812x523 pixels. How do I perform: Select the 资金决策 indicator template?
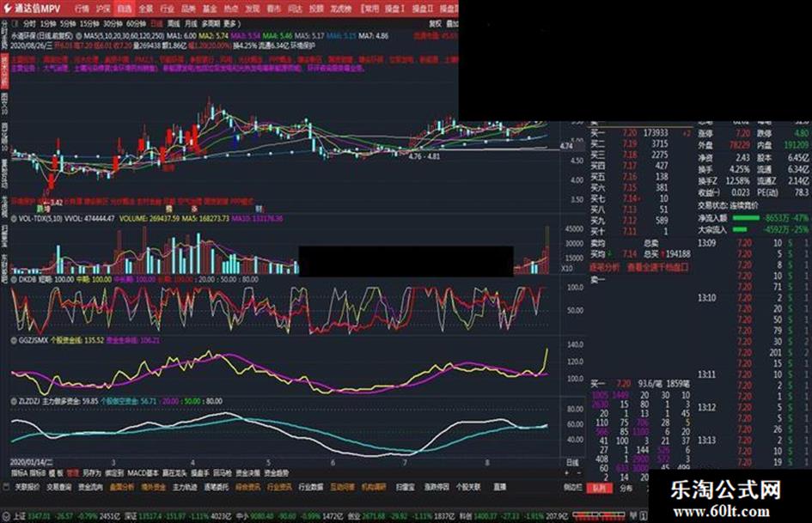248,473
